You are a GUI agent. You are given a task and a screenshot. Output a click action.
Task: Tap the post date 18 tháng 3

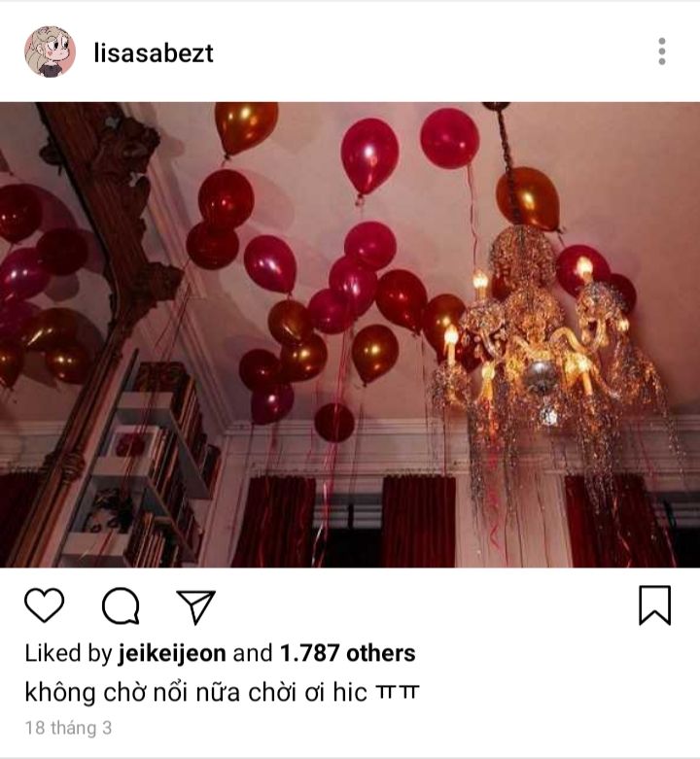coord(68,728)
